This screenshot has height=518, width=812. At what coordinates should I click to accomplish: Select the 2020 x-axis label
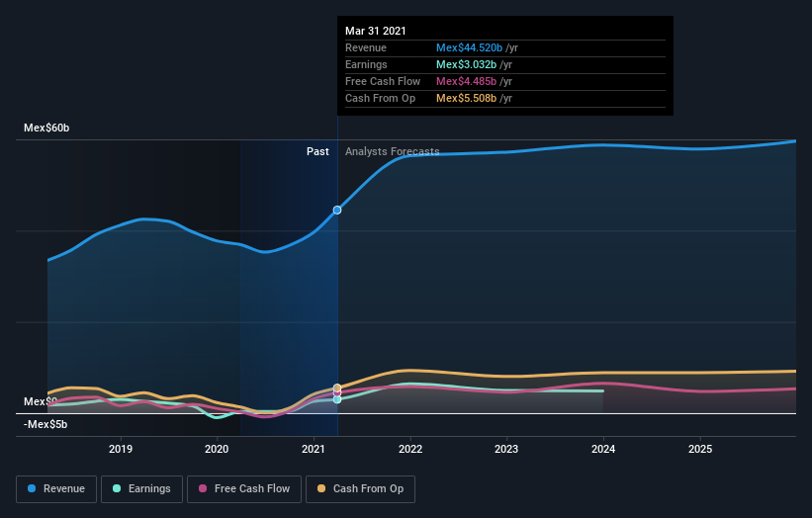217,449
